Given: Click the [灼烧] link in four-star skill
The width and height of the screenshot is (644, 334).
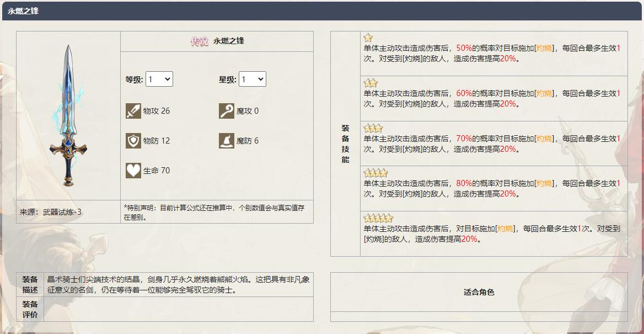Looking at the screenshot, I should coord(544,183).
